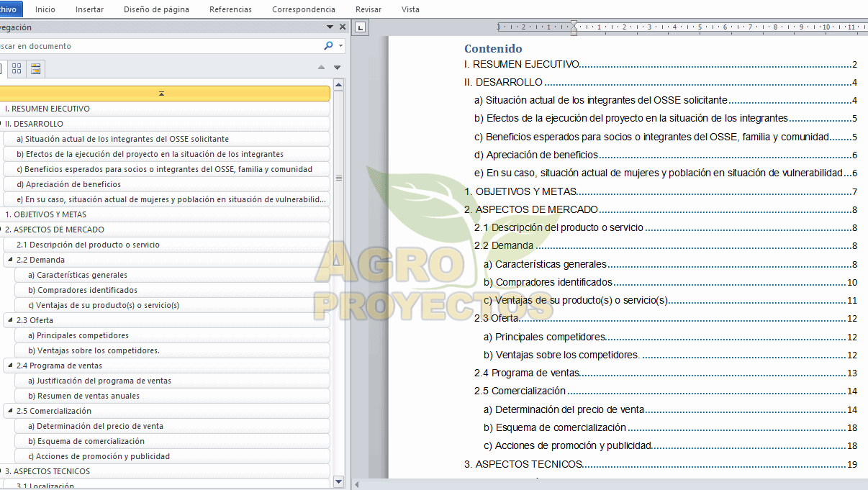Open the Vista ribbon tab
The image size is (868, 490).
[410, 9]
